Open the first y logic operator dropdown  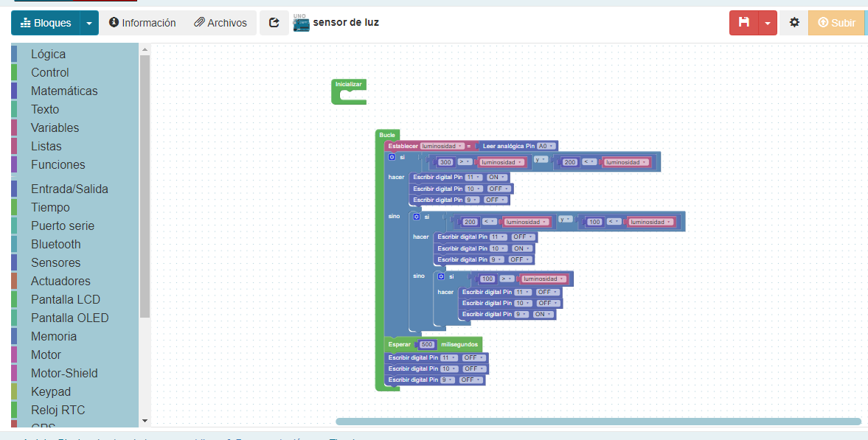click(x=541, y=159)
